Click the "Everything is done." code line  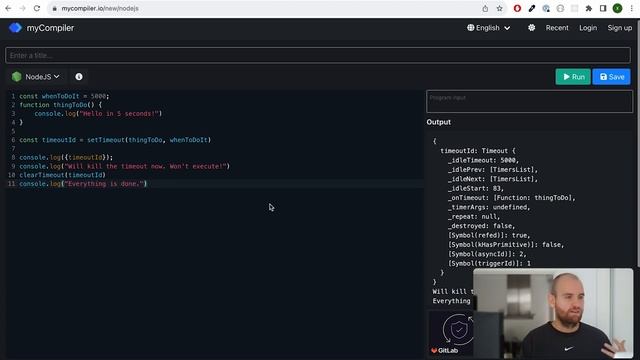tap(83, 184)
